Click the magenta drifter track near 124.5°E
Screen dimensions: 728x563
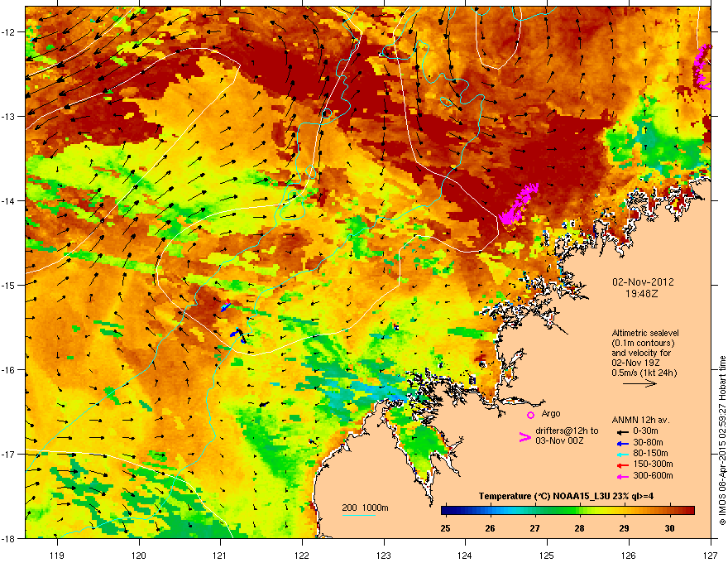tap(519, 204)
